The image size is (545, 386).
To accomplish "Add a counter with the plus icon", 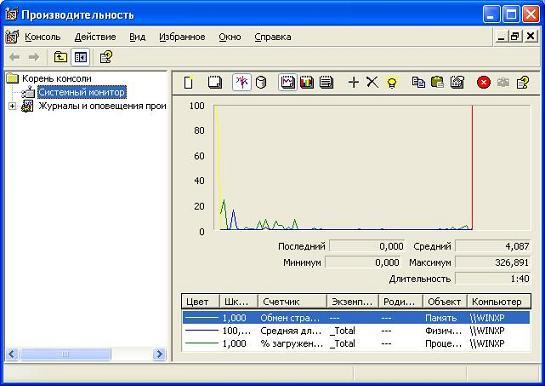I will tap(353, 82).
